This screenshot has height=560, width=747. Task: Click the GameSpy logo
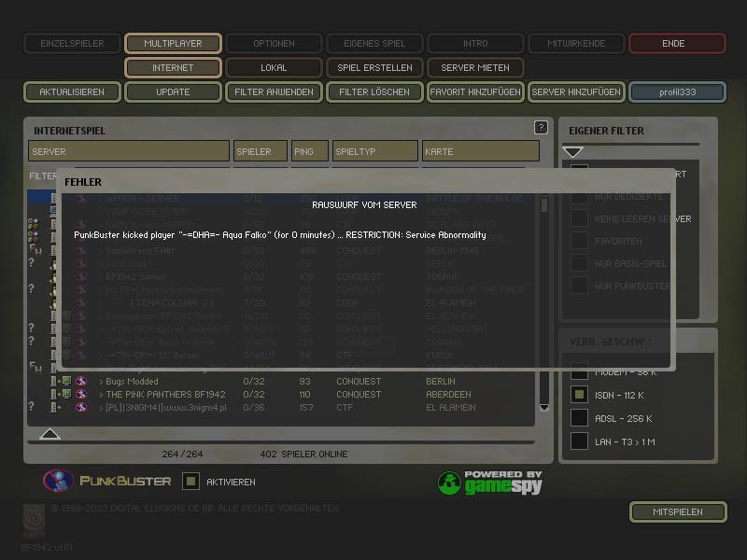pyautogui.click(x=490, y=482)
